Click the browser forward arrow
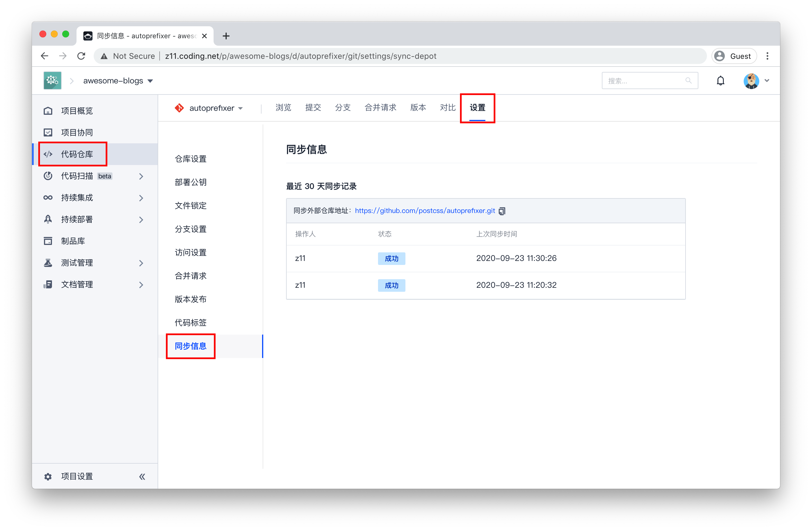This screenshot has height=531, width=812. click(63, 56)
